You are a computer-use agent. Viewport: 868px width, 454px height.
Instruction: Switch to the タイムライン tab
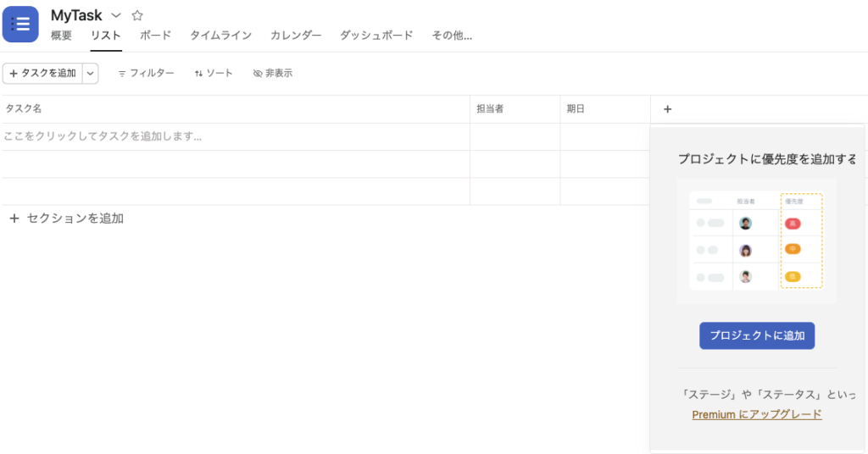pos(221,36)
